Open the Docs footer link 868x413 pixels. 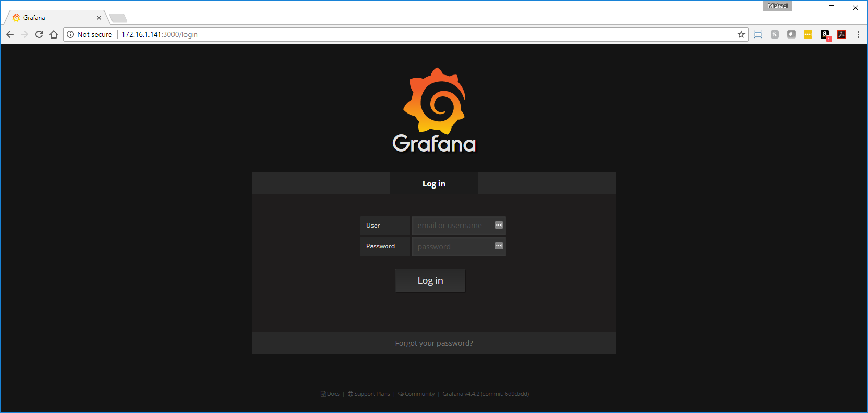330,394
